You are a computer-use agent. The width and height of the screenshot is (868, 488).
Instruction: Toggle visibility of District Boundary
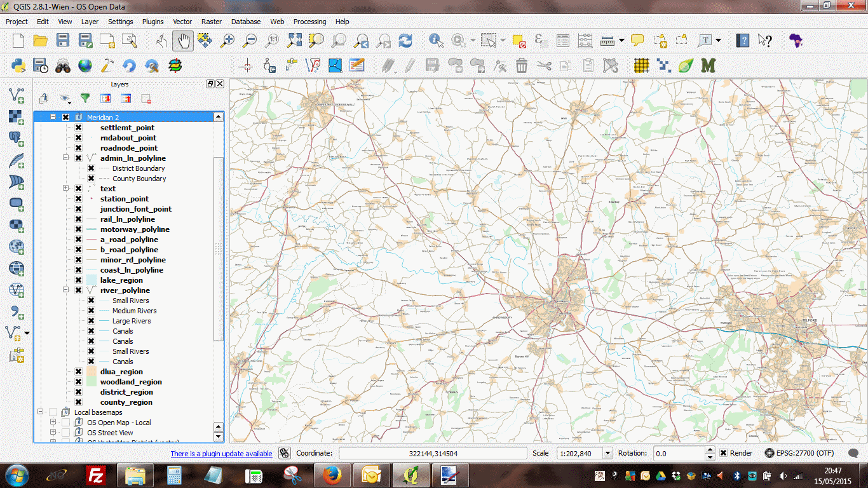click(91, 168)
